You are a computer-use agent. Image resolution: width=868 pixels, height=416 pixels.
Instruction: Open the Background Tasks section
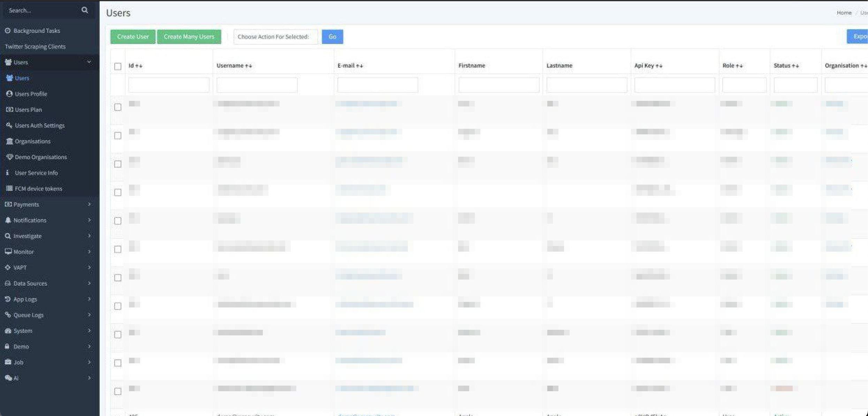37,30
